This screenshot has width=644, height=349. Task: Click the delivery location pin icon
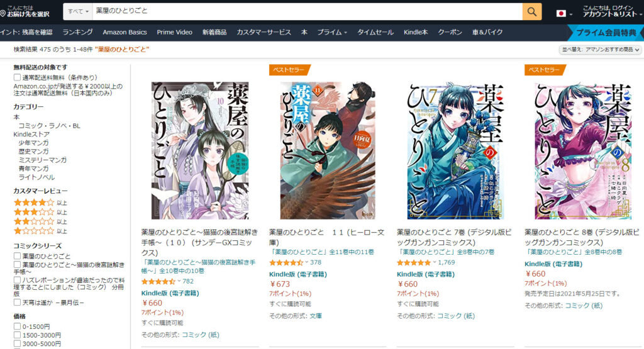point(3,14)
